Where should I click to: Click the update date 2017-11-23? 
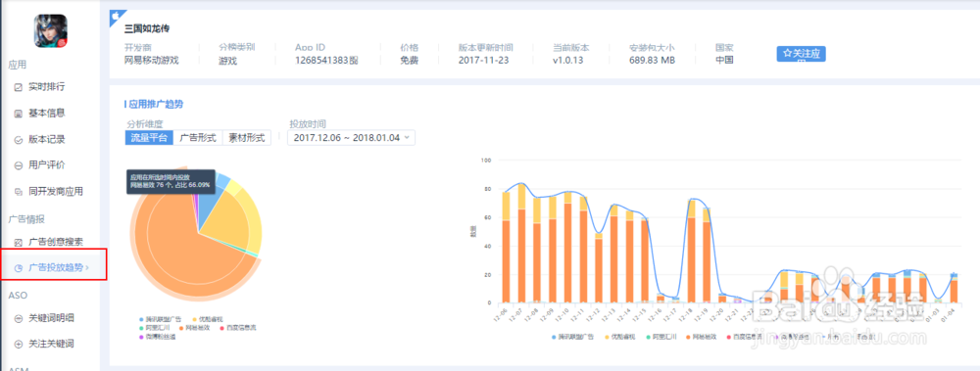pos(484,60)
